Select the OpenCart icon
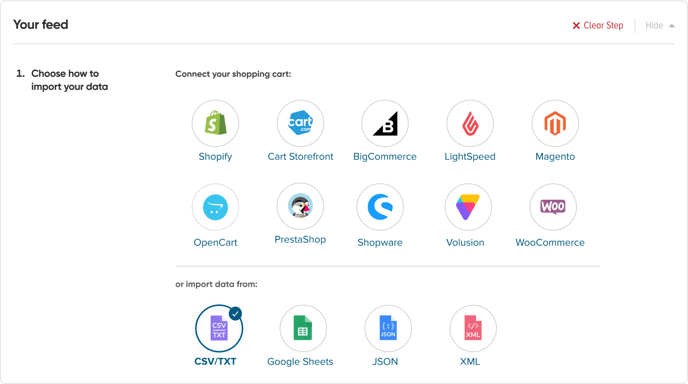688x384 pixels. pos(215,207)
